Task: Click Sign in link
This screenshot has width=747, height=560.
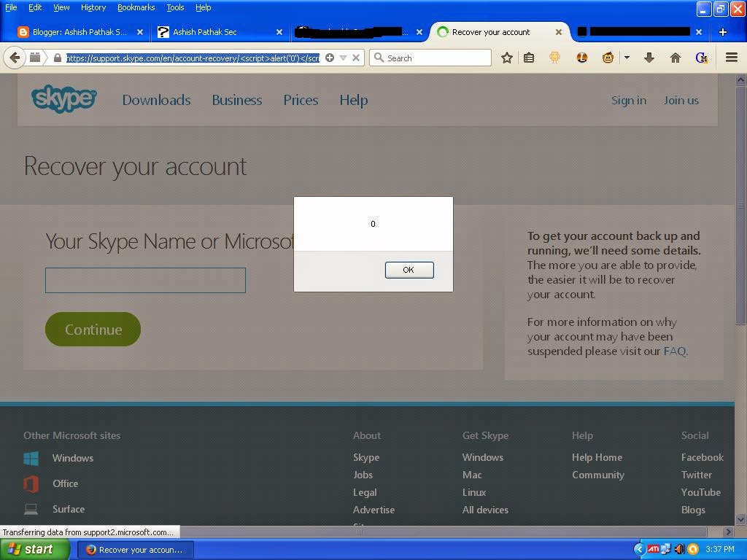Action: [629, 101]
